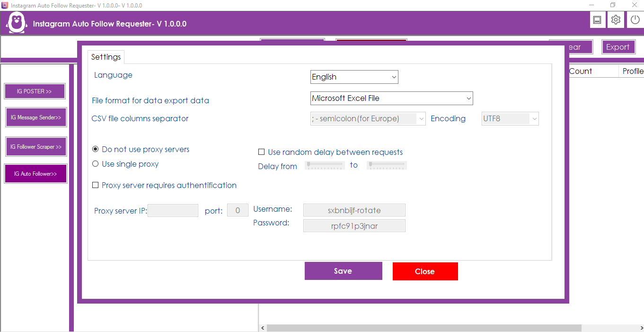644x332 pixels.
Task: Click the scrollbar left arrow
Action: point(263,328)
